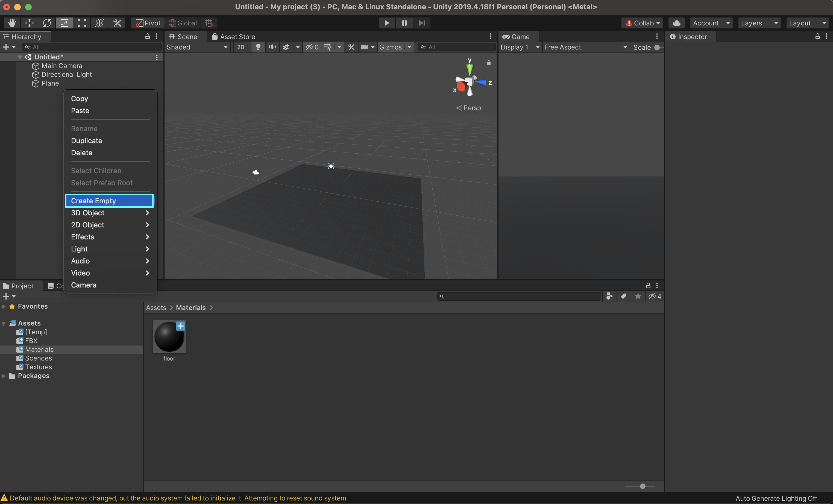Select the Hand tool in toolbar
Image resolution: width=833 pixels, height=504 pixels.
click(x=12, y=23)
